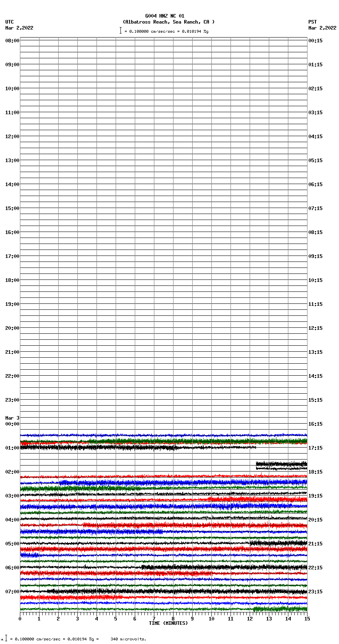Click the 07:15 PST time label
339x644 pixels.
click(315, 208)
